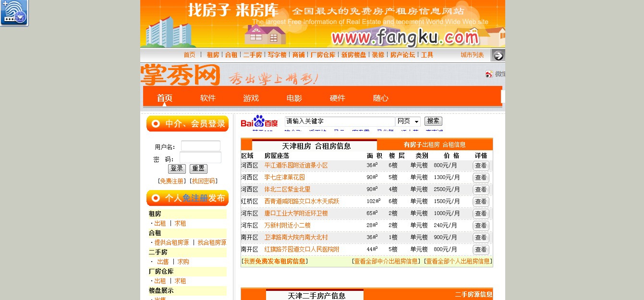Open the floating network widget on the desktop
Image resolution: width=644 pixels, height=300 pixels.
14,12
